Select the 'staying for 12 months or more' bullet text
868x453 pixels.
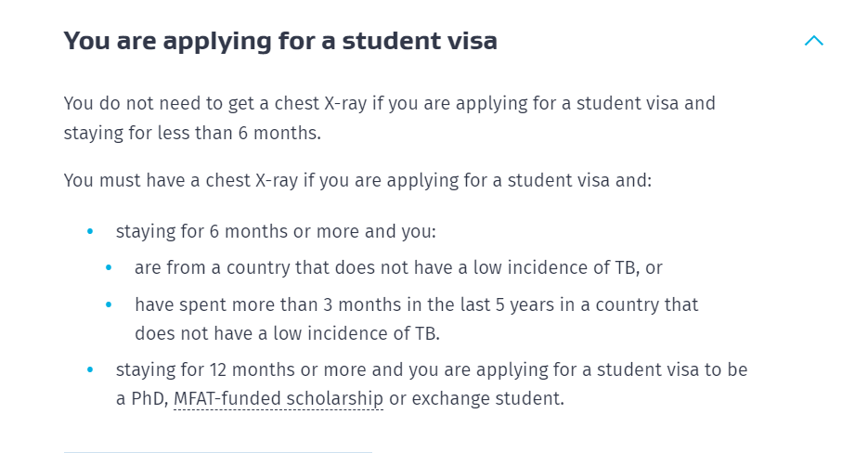[x=432, y=370]
